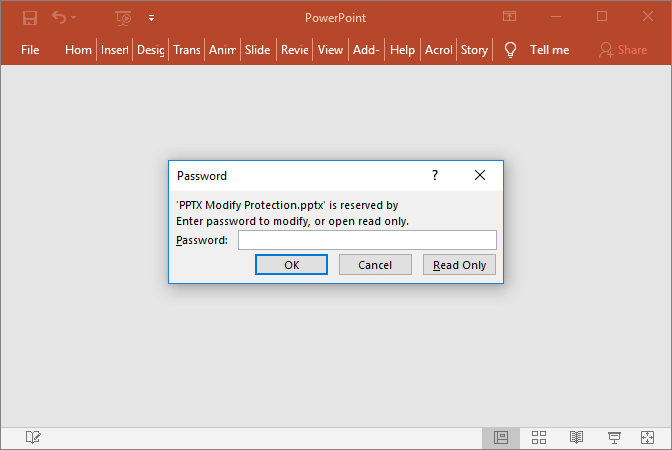Open the File menu
The width and height of the screenshot is (672, 450).
pyautogui.click(x=30, y=50)
